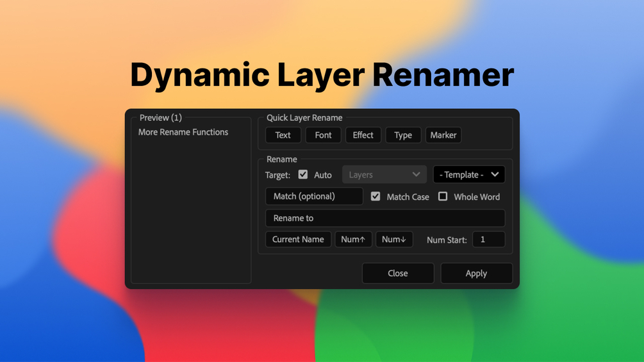
Task: Select the Effect quick rename button
Action: 363,135
